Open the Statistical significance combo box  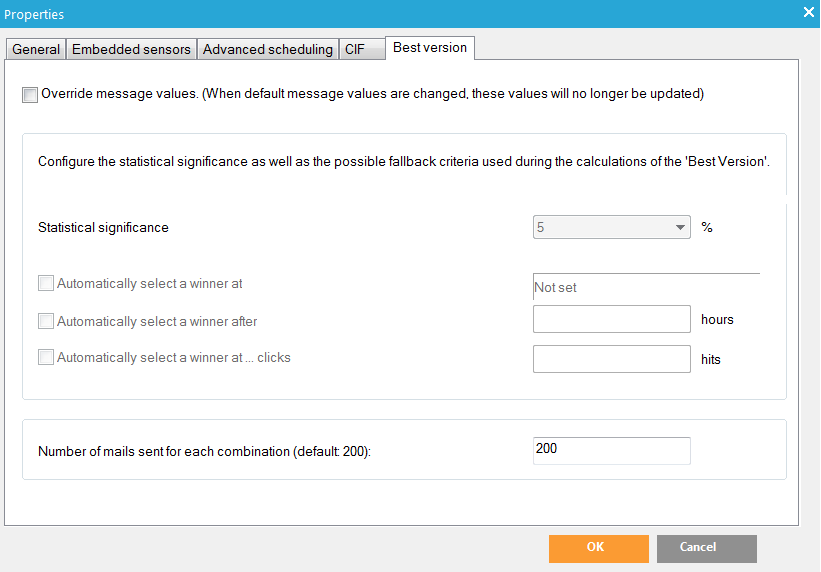pos(603,227)
